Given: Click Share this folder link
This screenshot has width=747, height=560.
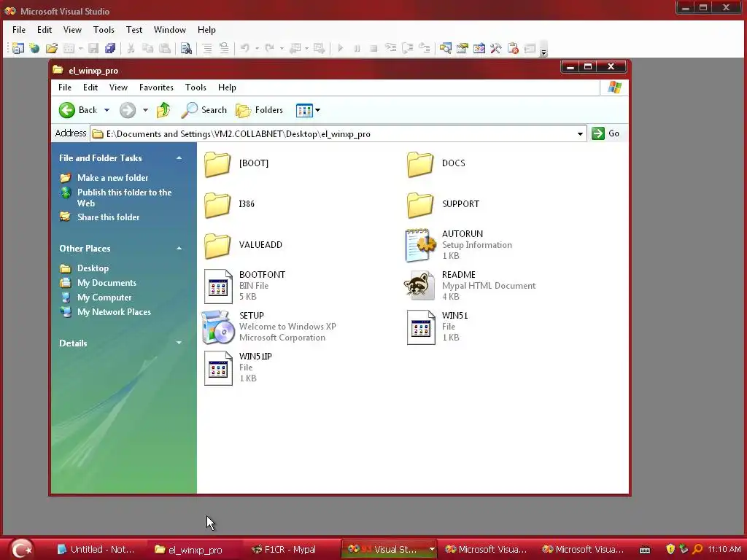Looking at the screenshot, I should pos(109,217).
